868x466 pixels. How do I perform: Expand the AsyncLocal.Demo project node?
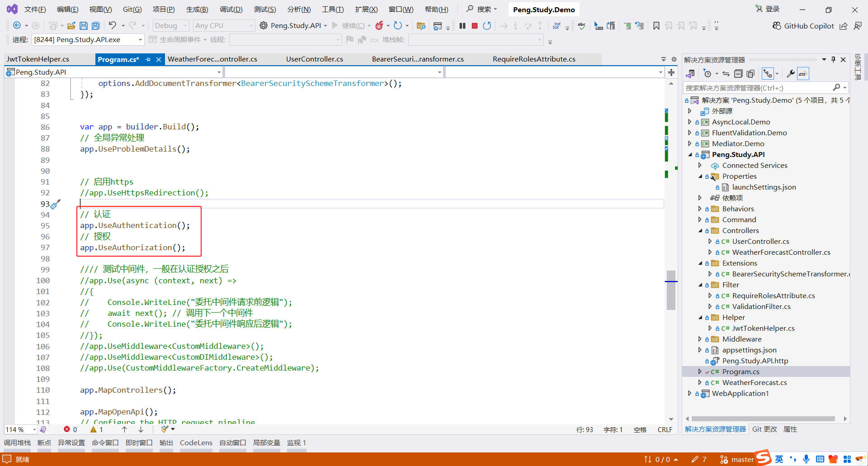tap(689, 122)
